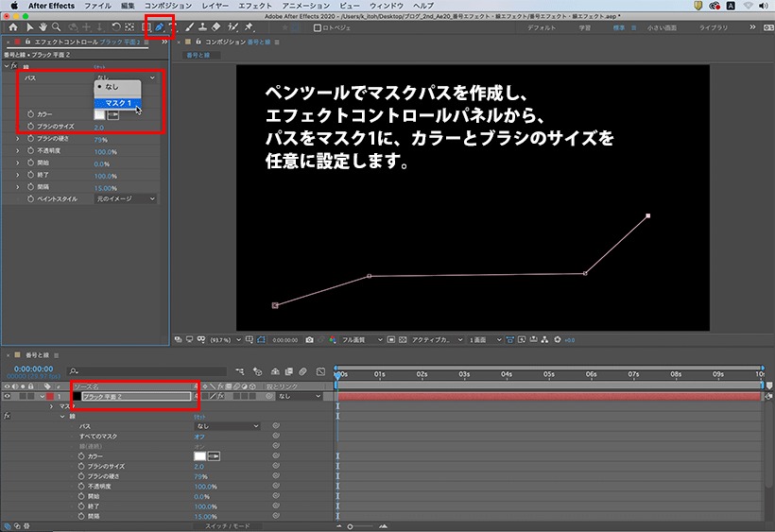
Task: Toggle frame blending icon in timeline
Action: point(288,371)
